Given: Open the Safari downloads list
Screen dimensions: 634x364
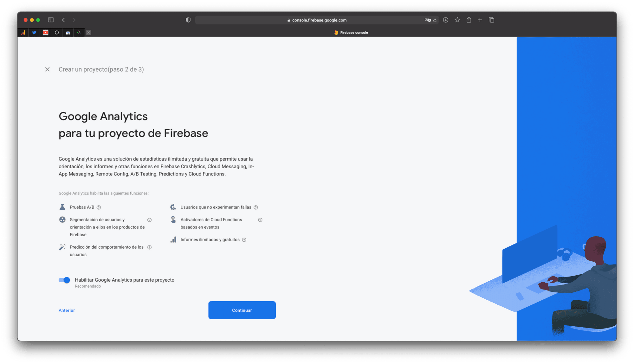Looking at the screenshot, I should pyautogui.click(x=445, y=20).
